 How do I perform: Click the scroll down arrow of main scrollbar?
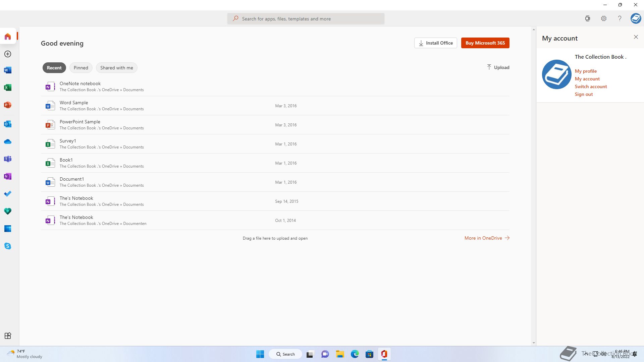[x=534, y=343]
